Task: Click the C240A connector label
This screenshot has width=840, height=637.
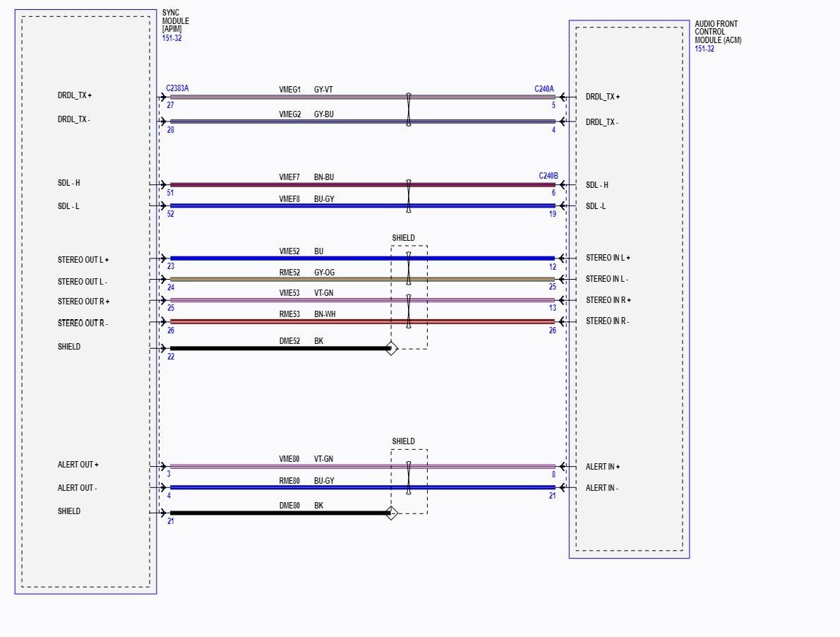Action: pyautogui.click(x=544, y=89)
